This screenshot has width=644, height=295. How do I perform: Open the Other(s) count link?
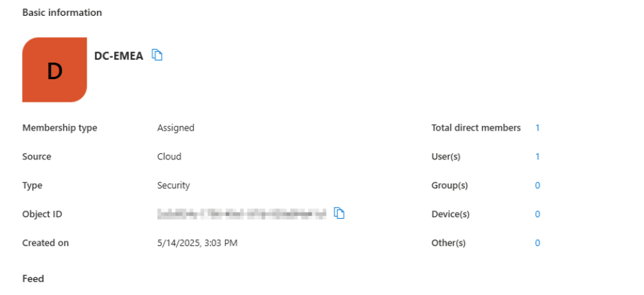pos(537,243)
